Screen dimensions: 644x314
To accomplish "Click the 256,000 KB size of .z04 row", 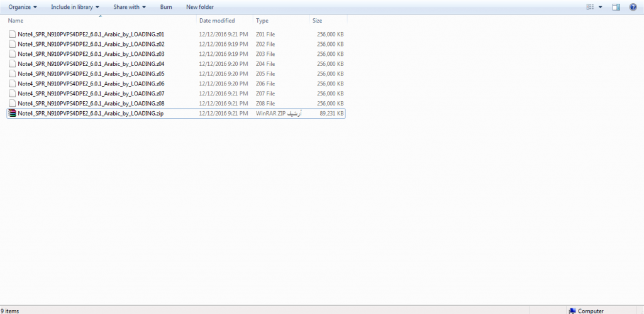I will [331, 64].
